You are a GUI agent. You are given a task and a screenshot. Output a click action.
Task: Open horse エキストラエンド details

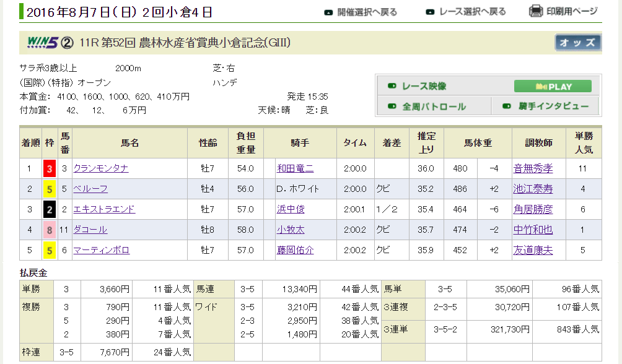click(104, 209)
